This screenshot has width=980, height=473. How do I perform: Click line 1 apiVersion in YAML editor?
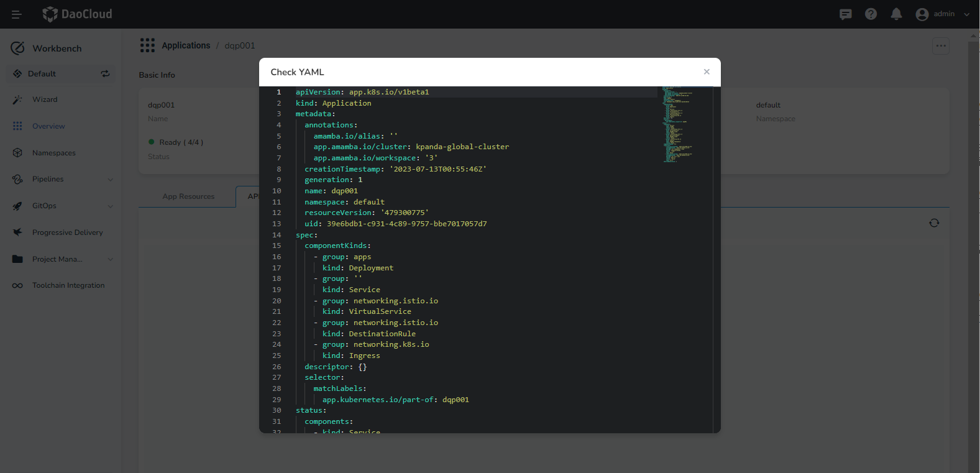(362, 92)
